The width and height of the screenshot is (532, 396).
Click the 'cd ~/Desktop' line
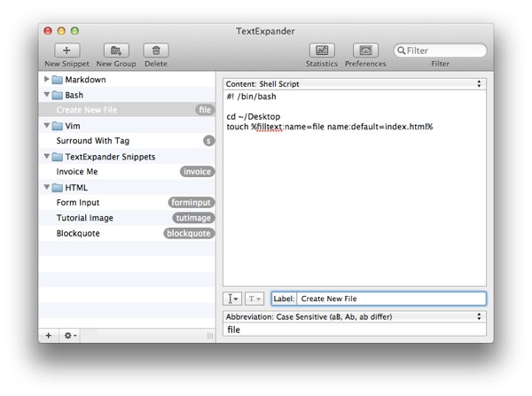click(x=254, y=117)
